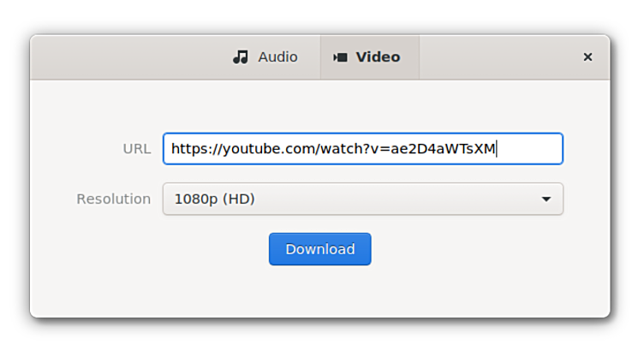This screenshot has height=362, width=644.
Task: Click header bar space right of Video tab
Action: coord(497,57)
